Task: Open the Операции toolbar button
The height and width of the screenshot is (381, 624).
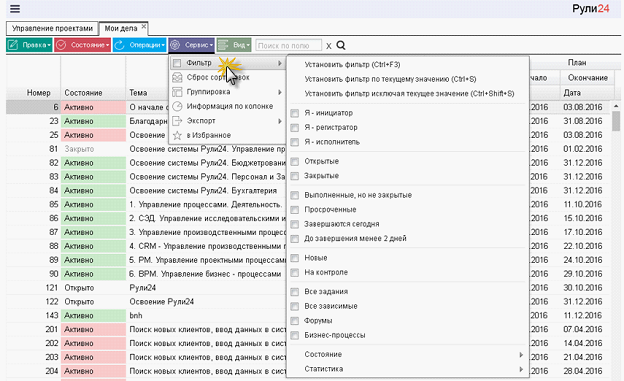Action: point(140,45)
